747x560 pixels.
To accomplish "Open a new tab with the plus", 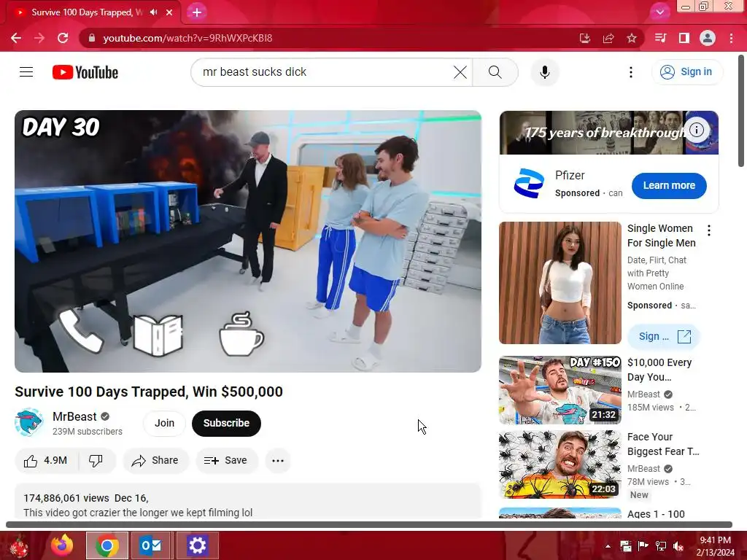I will [x=197, y=12].
